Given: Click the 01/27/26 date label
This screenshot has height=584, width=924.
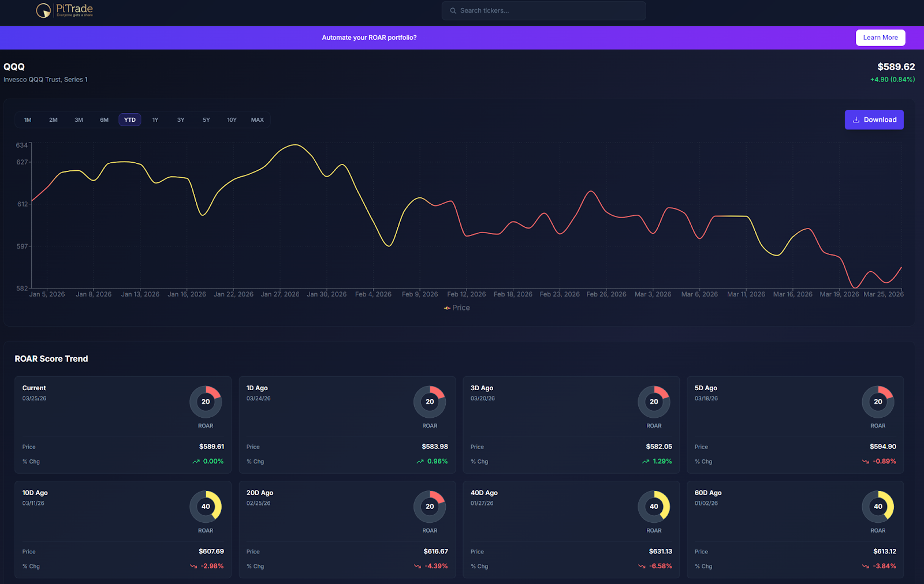Looking at the screenshot, I should tap(482, 504).
